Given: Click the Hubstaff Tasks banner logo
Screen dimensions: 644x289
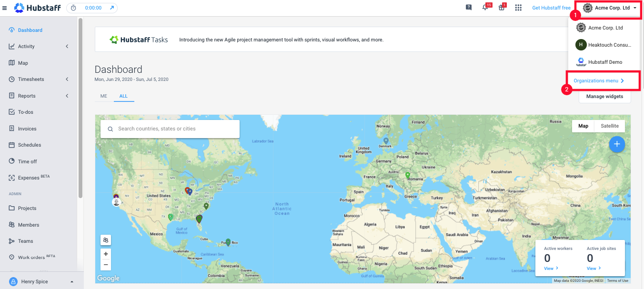Looking at the screenshot, I should 139,40.
